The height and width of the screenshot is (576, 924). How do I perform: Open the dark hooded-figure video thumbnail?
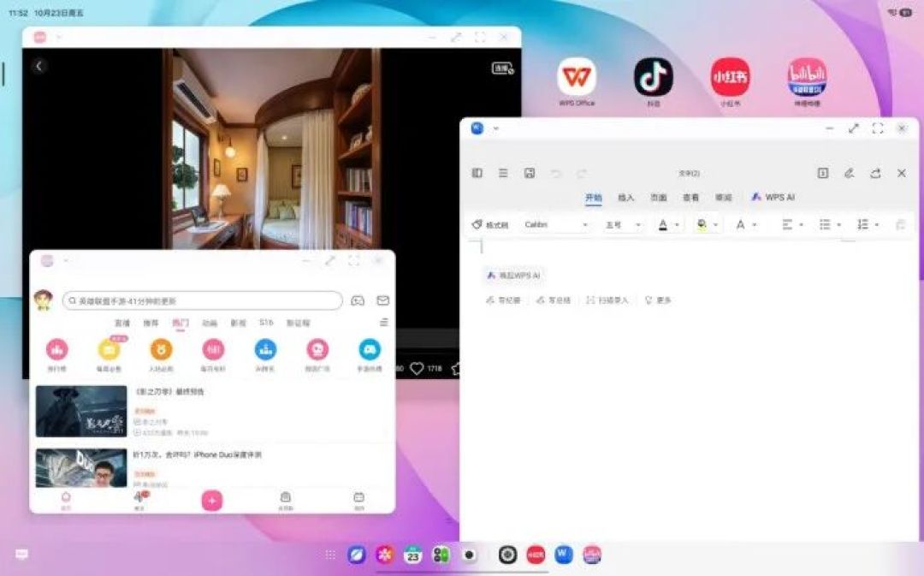pyautogui.click(x=81, y=411)
